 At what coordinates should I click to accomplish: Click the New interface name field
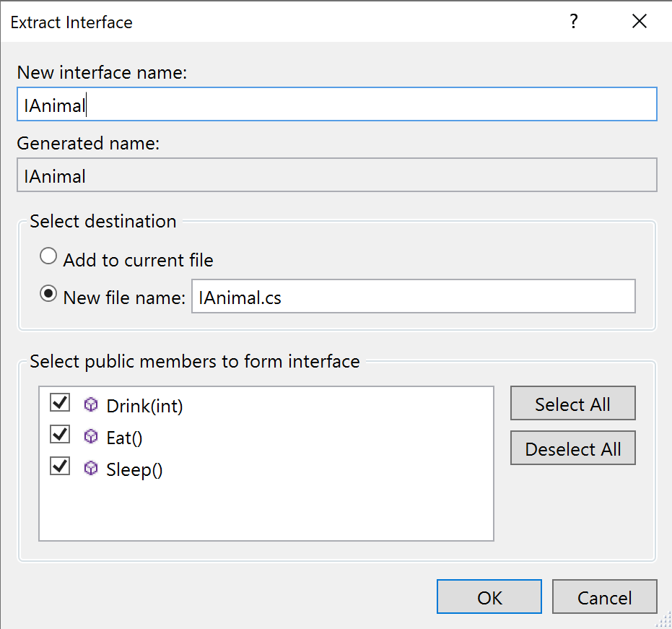[337, 103]
